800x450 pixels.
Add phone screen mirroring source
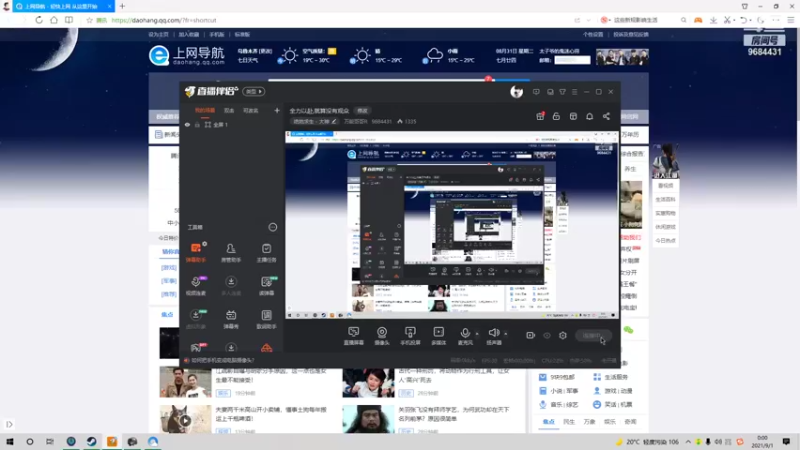(x=410, y=336)
